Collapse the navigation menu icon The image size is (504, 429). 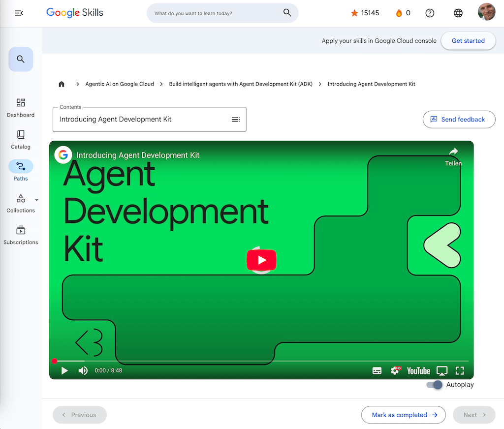pyautogui.click(x=19, y=13)
